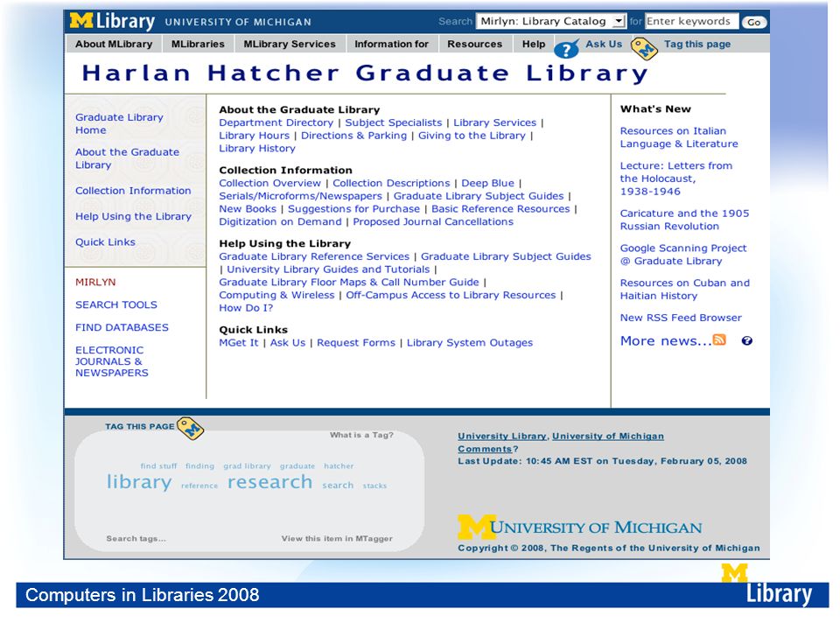
Task: Click the MLibrary logo in the header
Action: pyautogui.click(x=112, y=21)
